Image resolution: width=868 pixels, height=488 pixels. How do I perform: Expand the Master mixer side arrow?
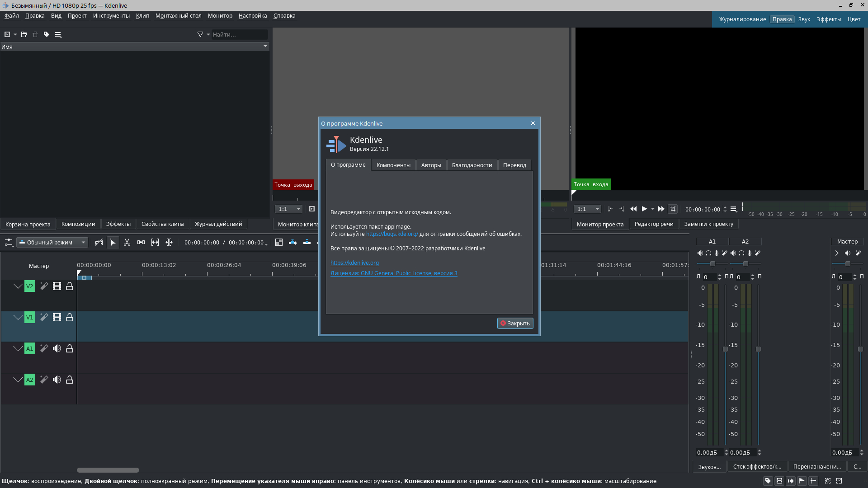pyautogui.click(x=837, y=253)
